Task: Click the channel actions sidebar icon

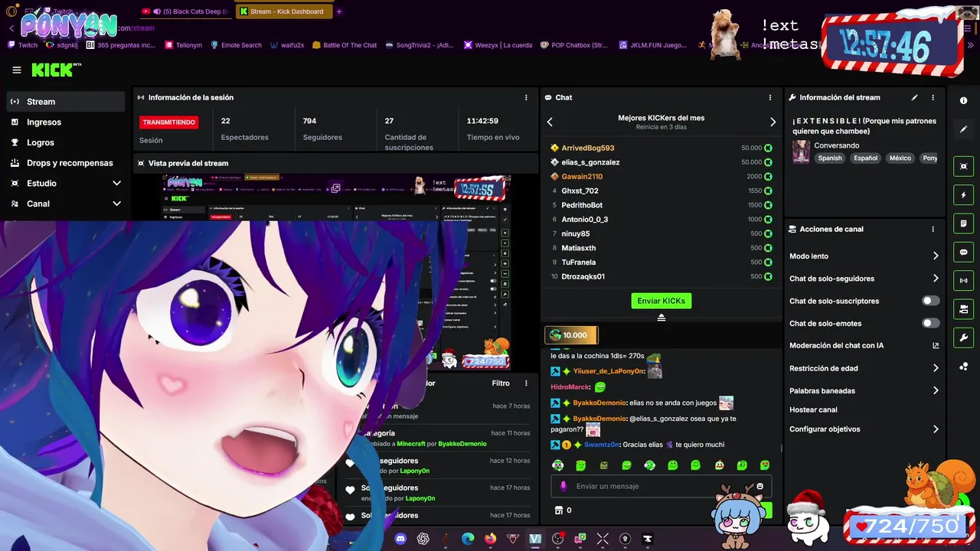Action: point(964,309)
